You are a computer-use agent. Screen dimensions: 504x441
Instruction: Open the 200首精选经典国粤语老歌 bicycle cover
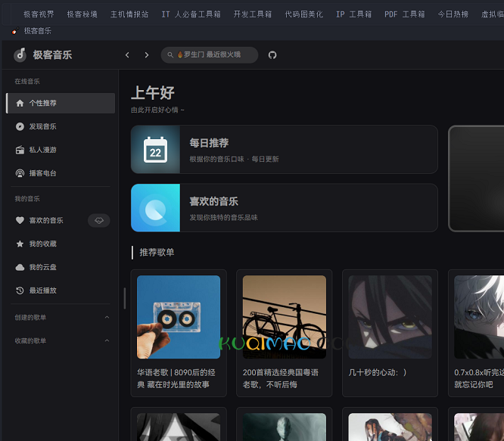284,316
